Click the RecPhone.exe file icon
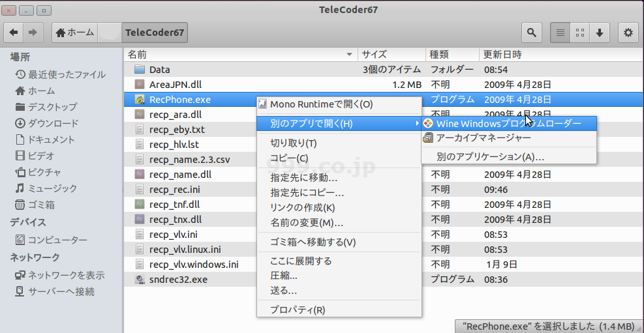Screen dimensions: 644x333 140,100
